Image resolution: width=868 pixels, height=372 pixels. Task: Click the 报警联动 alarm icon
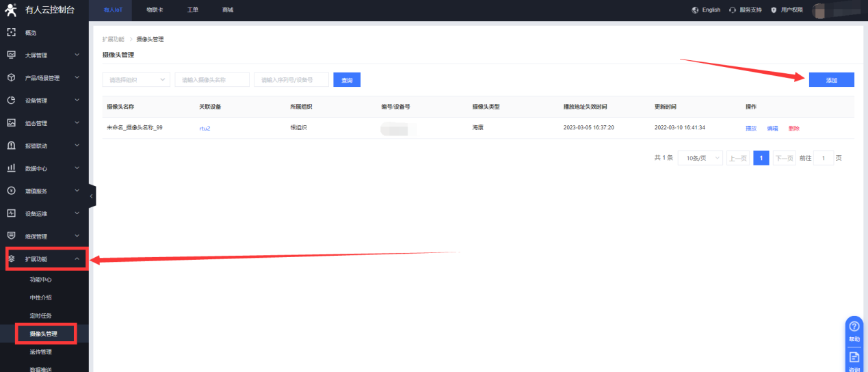11,146
